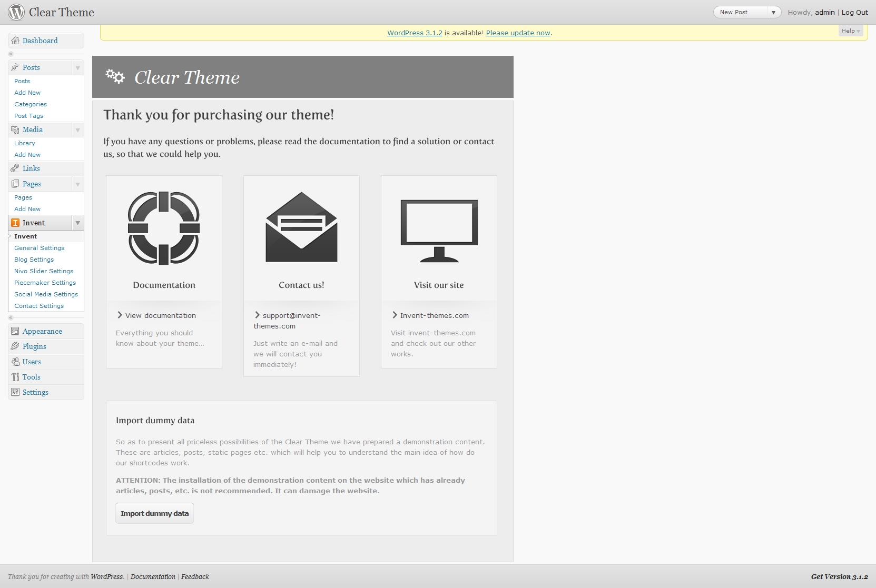Expand the Help panel tab
The width and height of the screenshot is (876, 588).
(850, 31)
